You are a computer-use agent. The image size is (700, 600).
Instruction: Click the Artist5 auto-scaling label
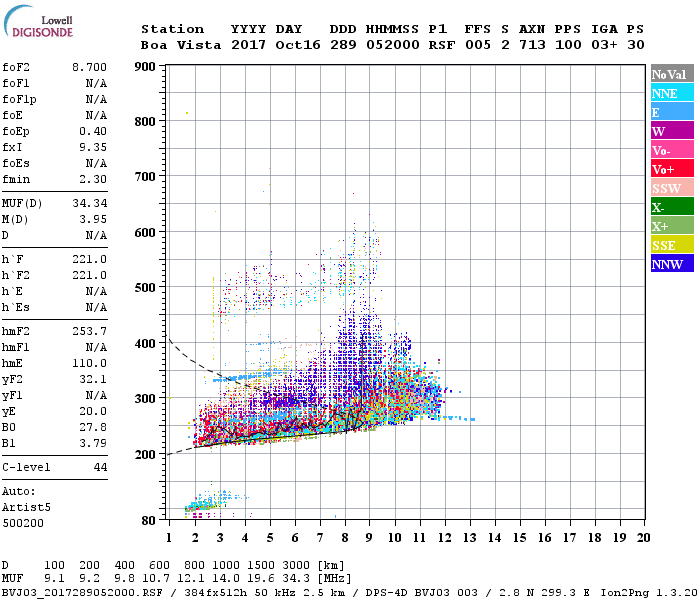(26, 508)
